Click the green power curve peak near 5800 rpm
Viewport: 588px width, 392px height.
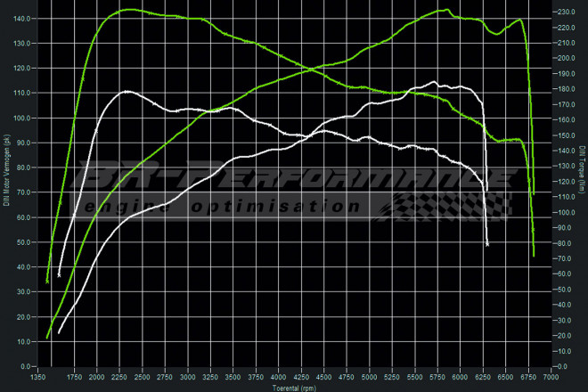point(445,10)
